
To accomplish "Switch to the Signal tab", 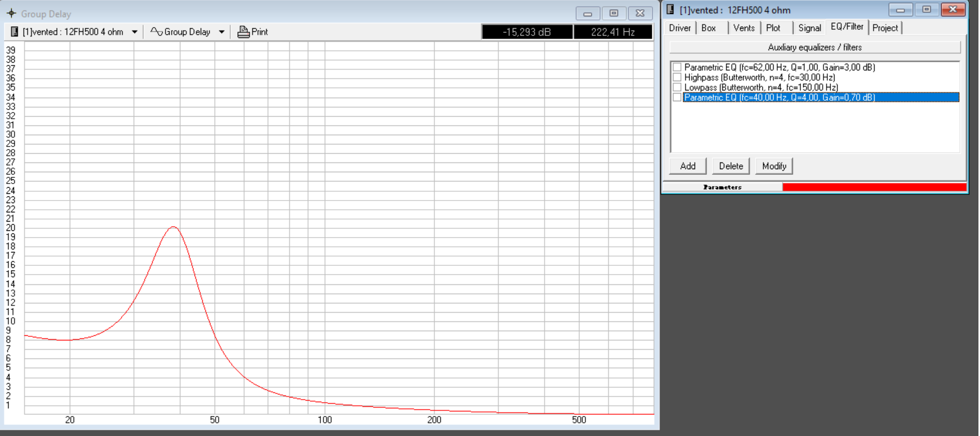I will [x=809, y=28].
